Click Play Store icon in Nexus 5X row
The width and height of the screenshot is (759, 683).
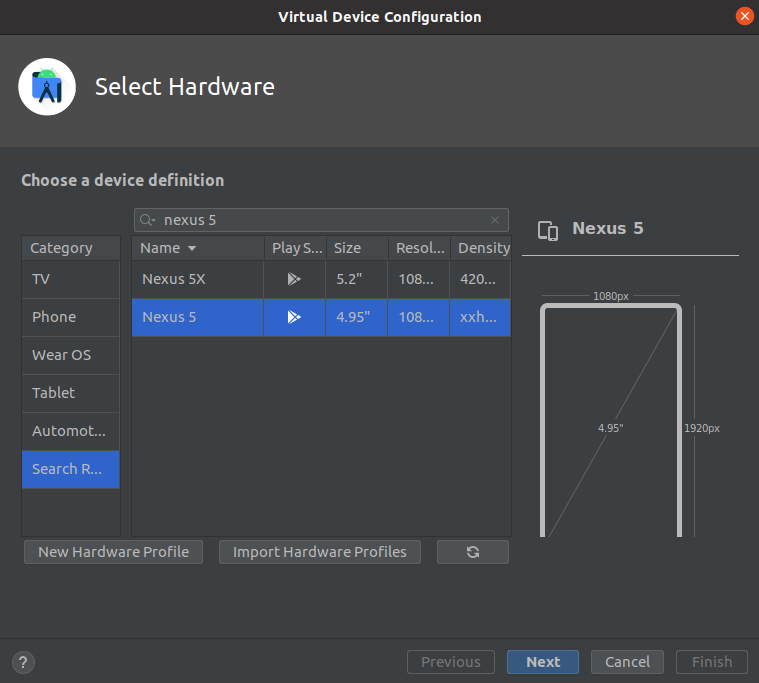(294, 279)
